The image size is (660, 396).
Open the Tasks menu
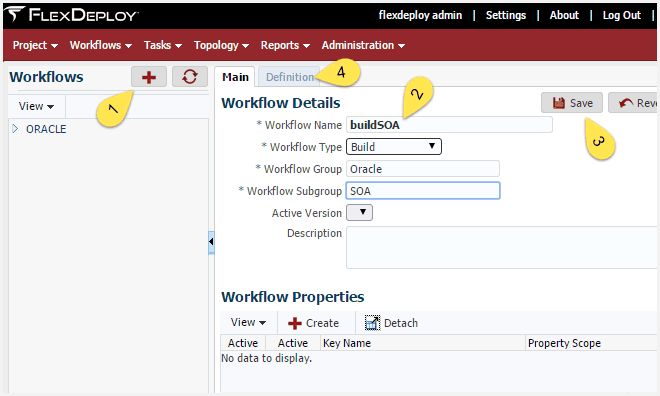click(x=162, y=45)
